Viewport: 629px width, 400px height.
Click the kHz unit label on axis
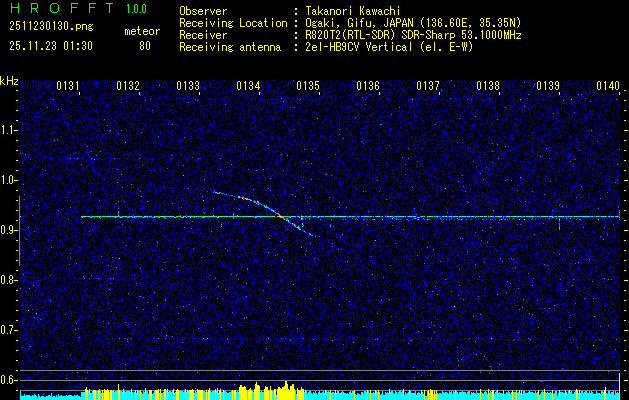9,81
